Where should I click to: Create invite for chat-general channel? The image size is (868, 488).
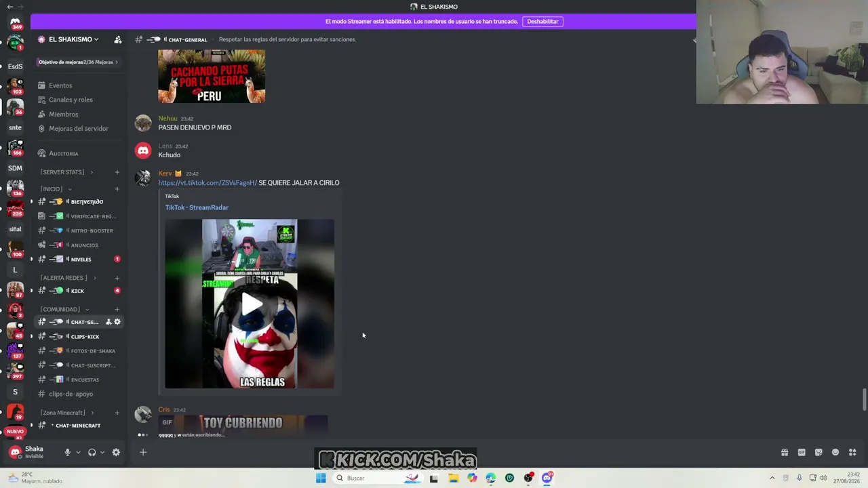click(x=108, y=322)
